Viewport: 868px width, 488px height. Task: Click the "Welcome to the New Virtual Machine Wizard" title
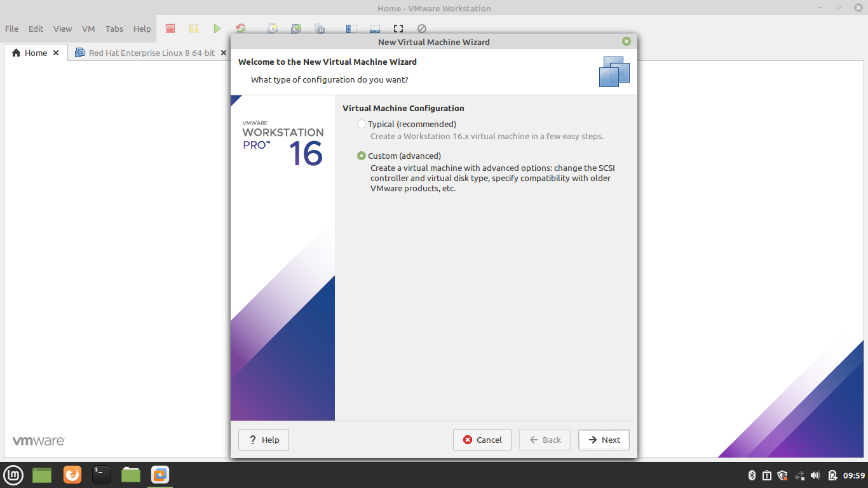[327, 62]
